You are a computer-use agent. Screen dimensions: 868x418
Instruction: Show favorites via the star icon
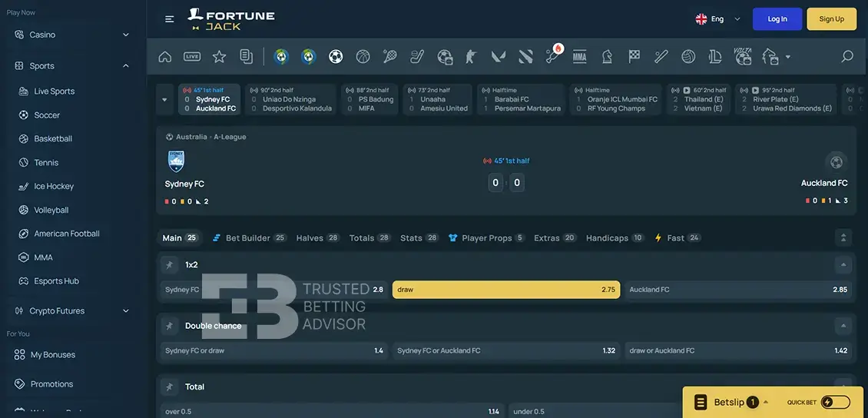[219, 56]
